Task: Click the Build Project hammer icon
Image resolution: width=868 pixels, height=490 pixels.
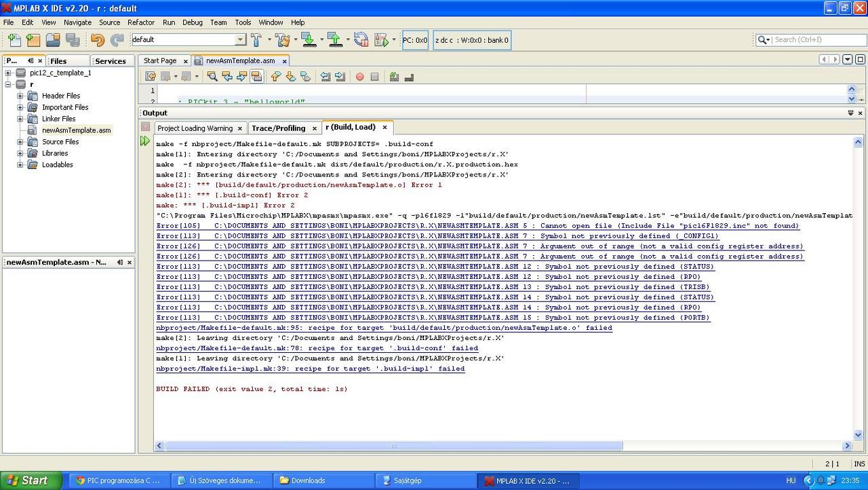Action: click(x=256, y=40)
